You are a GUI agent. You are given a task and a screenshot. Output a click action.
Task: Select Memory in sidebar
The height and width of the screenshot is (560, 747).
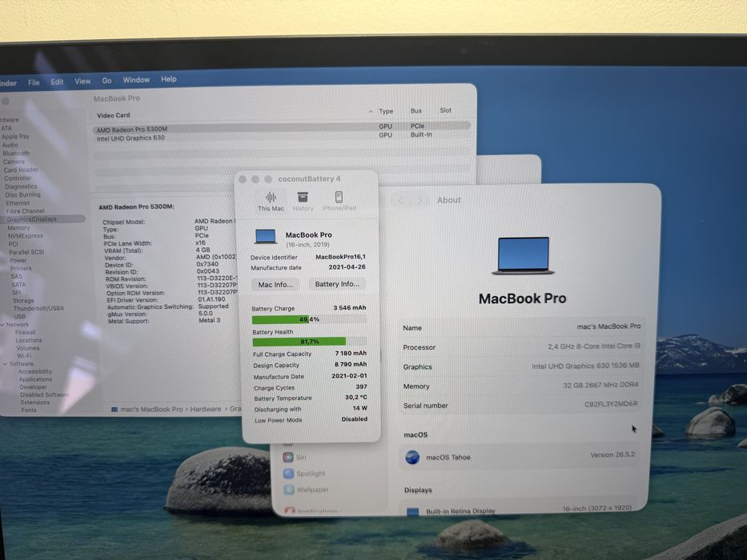click(18, 228)
